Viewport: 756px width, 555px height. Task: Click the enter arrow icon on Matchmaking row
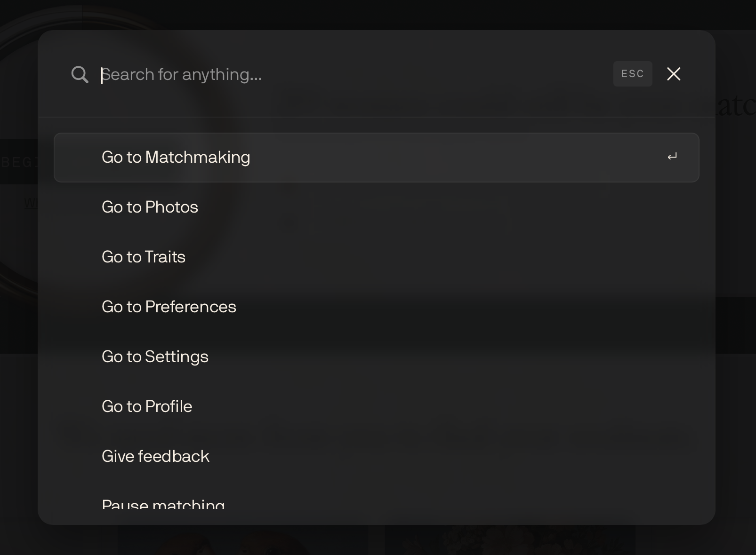click(x=672, y=157)
